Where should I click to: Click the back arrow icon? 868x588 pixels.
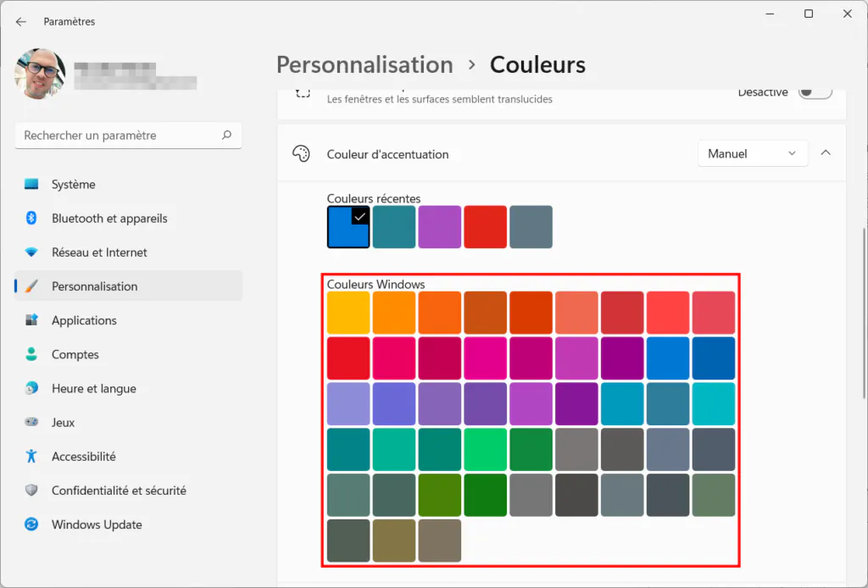tap(21, 21)
